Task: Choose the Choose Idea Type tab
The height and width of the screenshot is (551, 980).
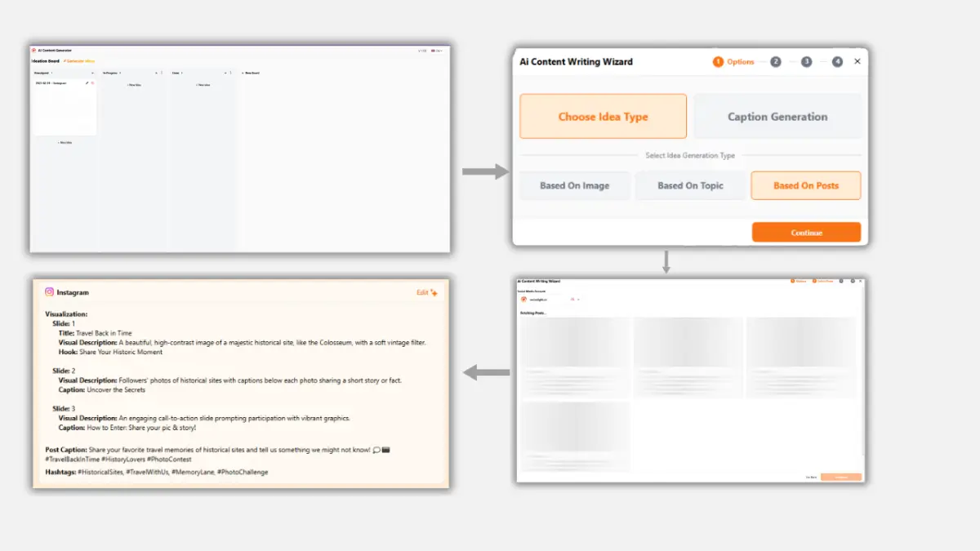Action: (x=603, y=117)
